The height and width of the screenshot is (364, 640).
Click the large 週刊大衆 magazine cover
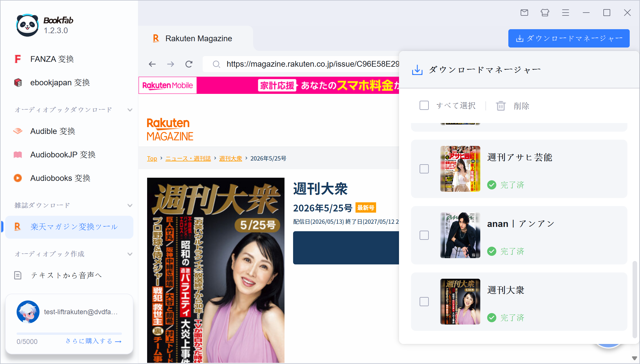(x=216, y=270)
